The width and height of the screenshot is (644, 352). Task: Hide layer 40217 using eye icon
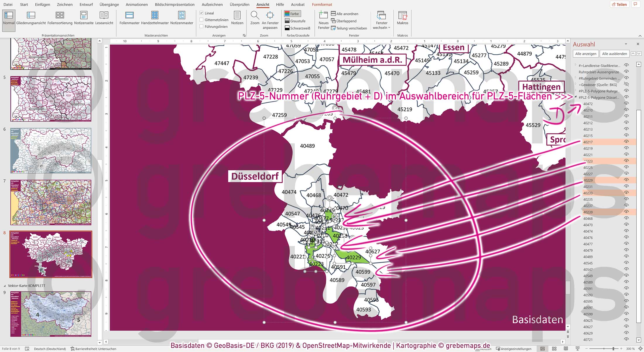pos(626,142)
